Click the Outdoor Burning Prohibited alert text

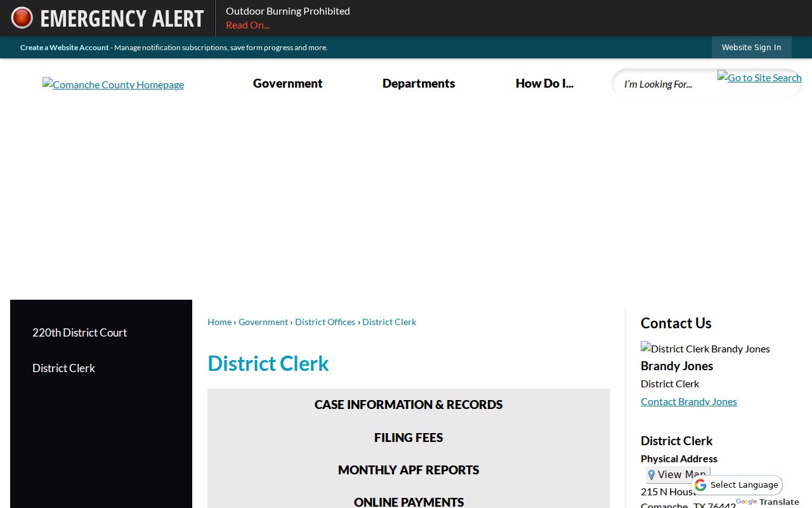click(x=288, y=11)
